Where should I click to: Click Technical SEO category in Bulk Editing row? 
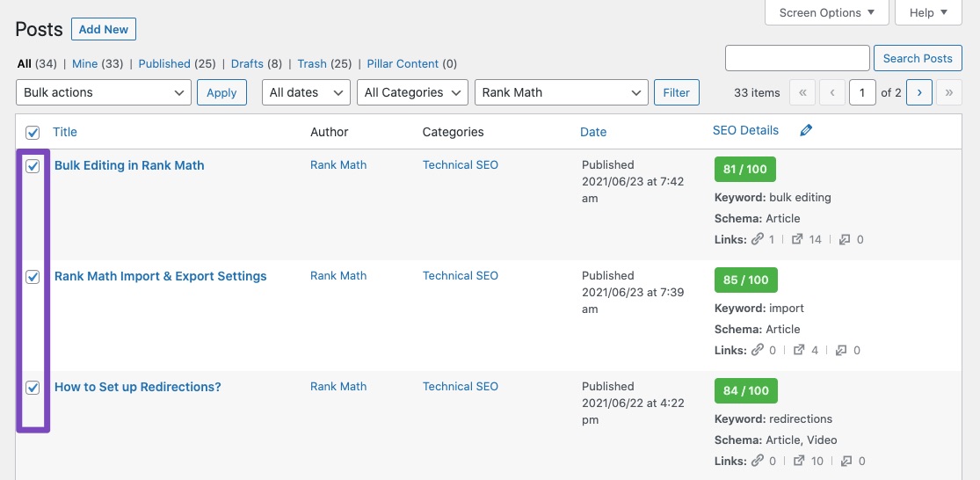click(x=461, y=165)
